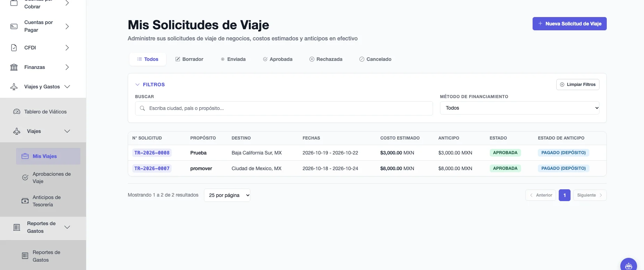Click the Cuentas por Pagar sidebar icon
The height and width of the screenshot is (270, 644).
click(x=14, y=26)
